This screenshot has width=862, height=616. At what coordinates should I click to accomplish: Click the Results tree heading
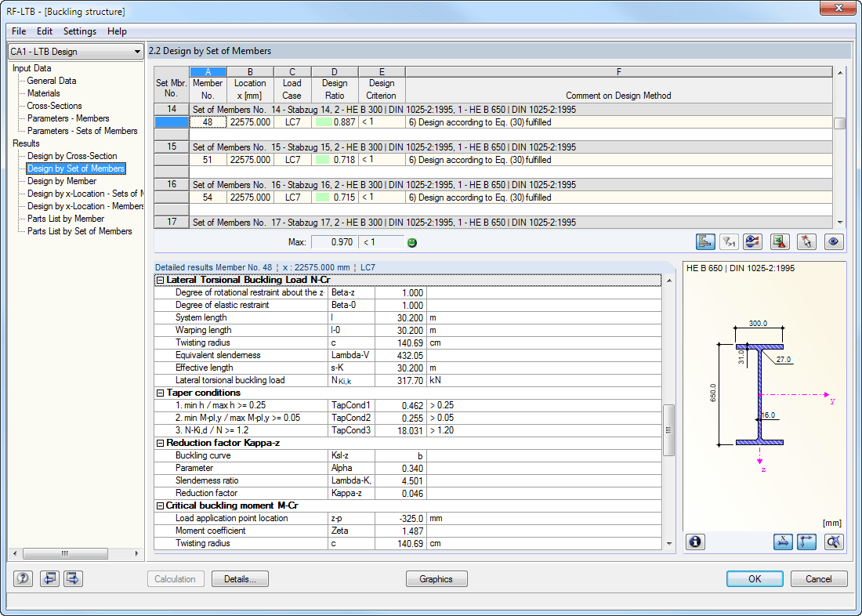pos(26,143)
